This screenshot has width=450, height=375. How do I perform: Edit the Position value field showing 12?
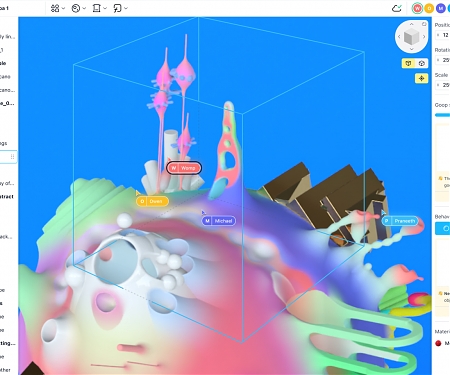[443, 35]
